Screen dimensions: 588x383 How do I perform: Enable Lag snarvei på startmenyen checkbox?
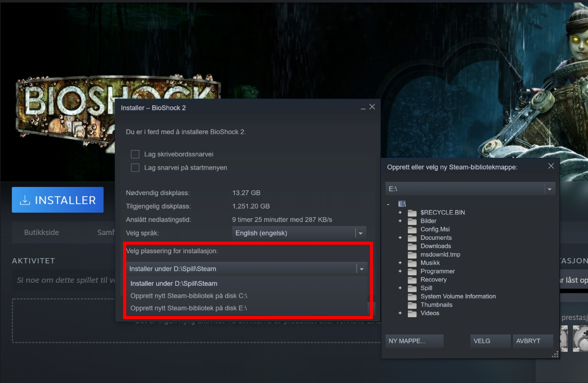coord(135,168)
